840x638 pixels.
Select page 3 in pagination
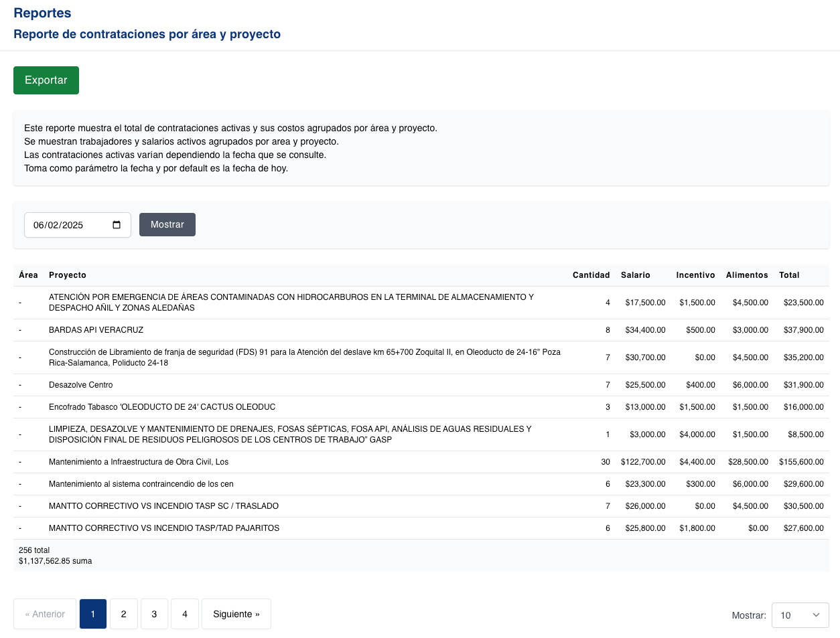coord(153,614)
